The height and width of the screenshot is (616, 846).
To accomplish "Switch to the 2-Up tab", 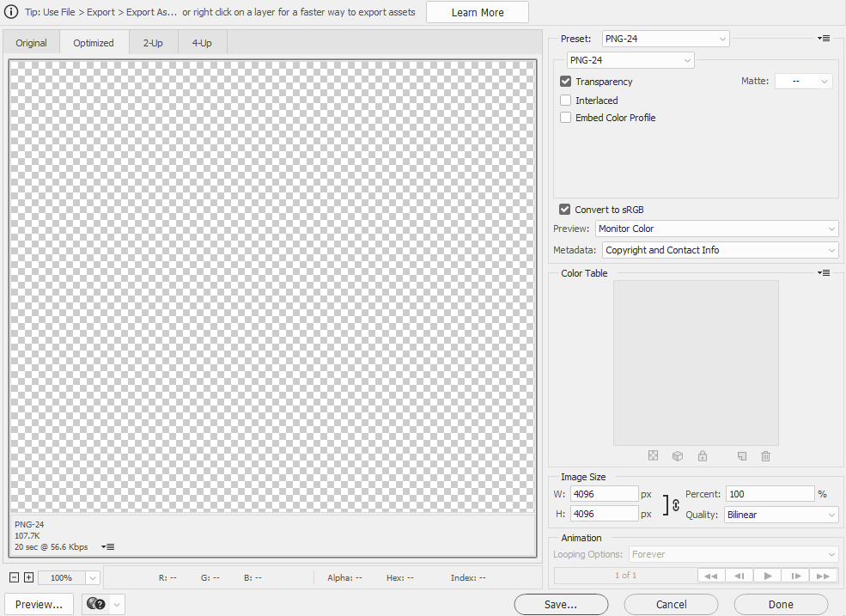I will point(153,42).
